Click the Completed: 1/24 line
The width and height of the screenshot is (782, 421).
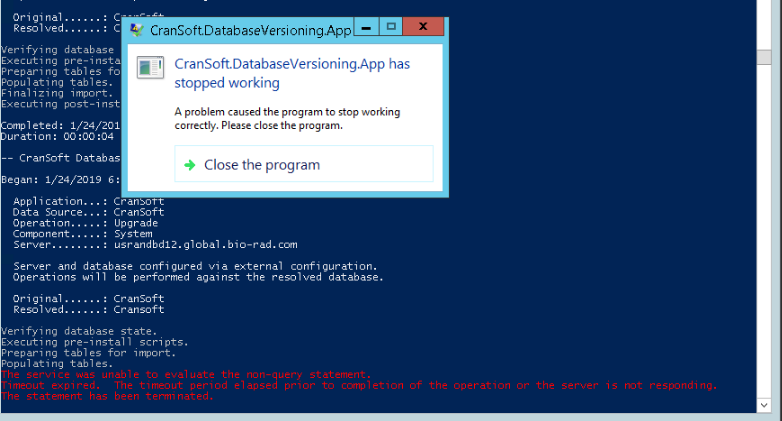click(60, 125)
